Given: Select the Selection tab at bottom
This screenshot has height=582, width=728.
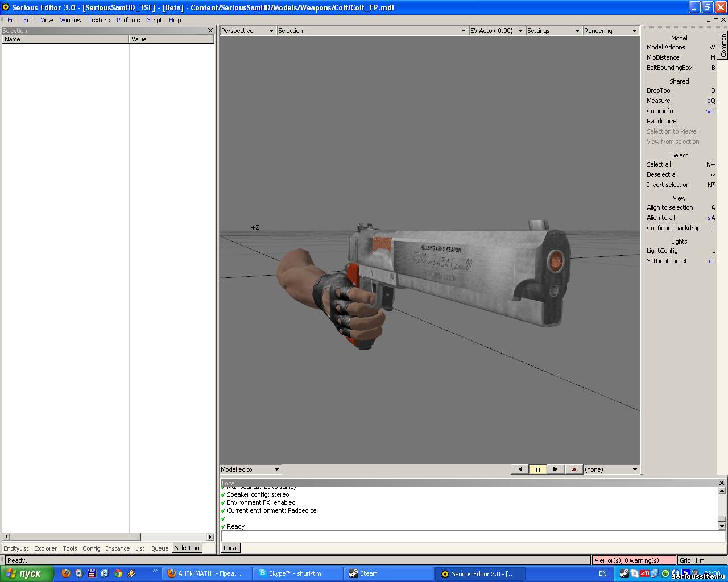Looking at the screenshot, I should (187, 548).
